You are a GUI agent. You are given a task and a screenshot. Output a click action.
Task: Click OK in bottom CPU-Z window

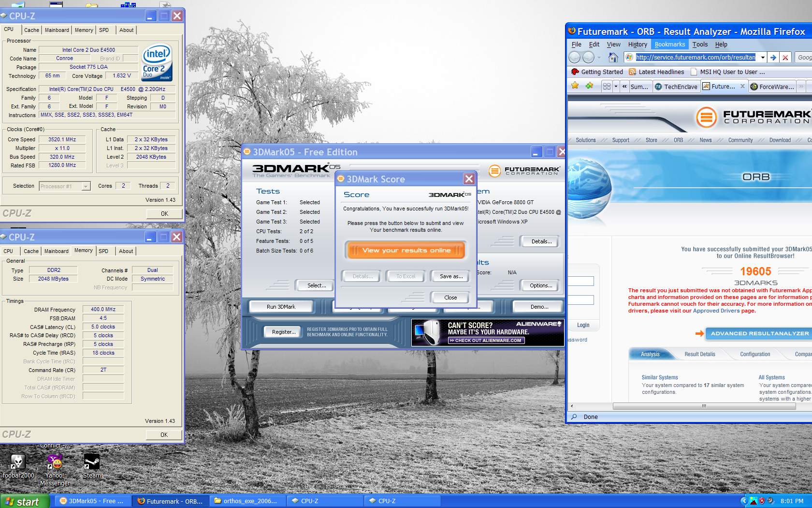point(164,434)
